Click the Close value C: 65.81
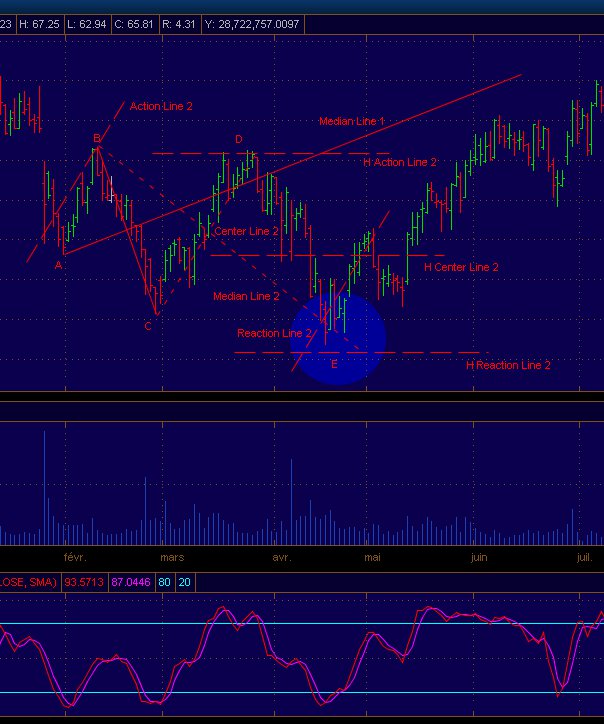This screenshot has width=604, height=724. (134, 24)
